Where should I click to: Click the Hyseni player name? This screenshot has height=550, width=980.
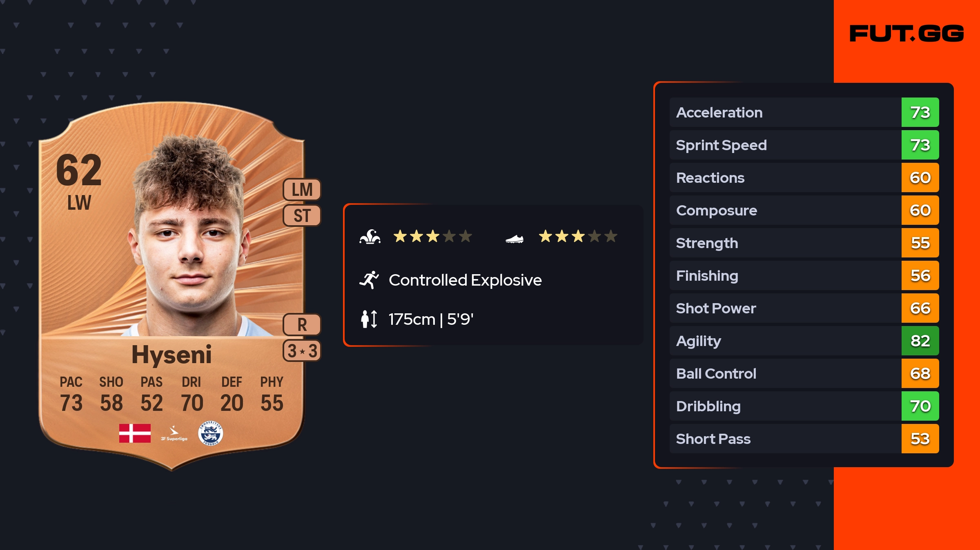[171, 354]
